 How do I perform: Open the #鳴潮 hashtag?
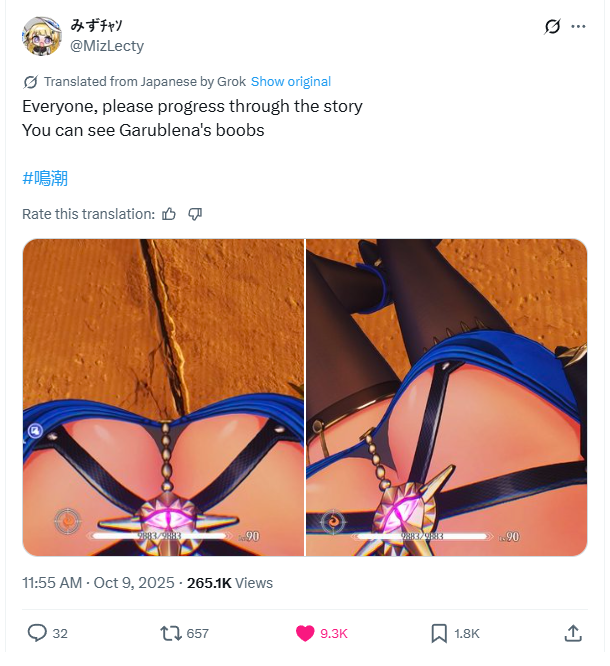(x=45, y=178)
